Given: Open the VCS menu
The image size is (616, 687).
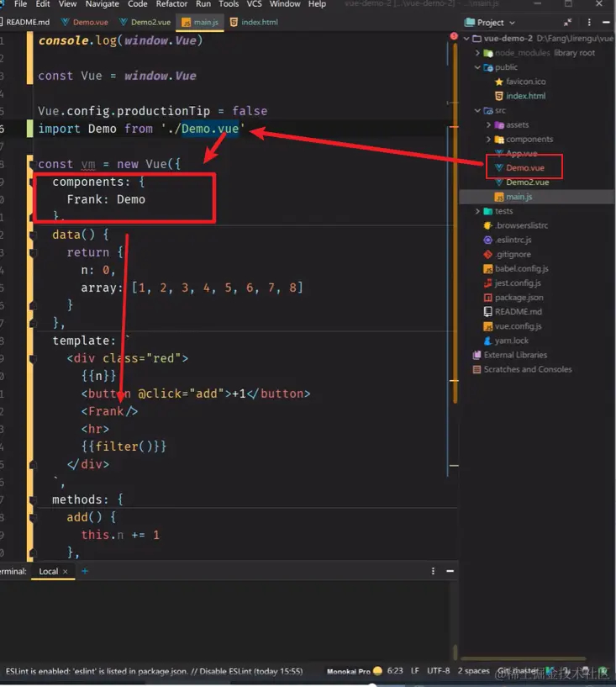Looking at the screenshot, I should (x=254, y=4).
